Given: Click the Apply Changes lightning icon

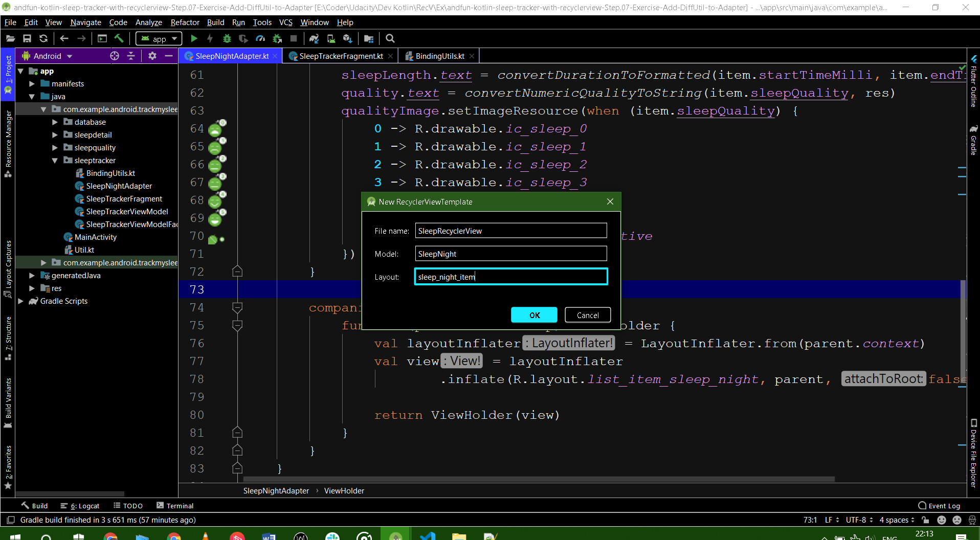Looking at the screenshot, I should click(x=210, y=38).
